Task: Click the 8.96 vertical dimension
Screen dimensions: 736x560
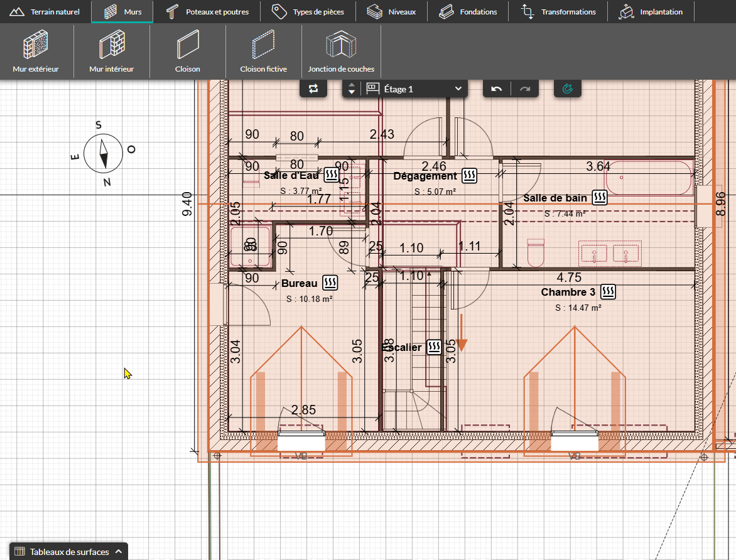Action: [720, 204]
